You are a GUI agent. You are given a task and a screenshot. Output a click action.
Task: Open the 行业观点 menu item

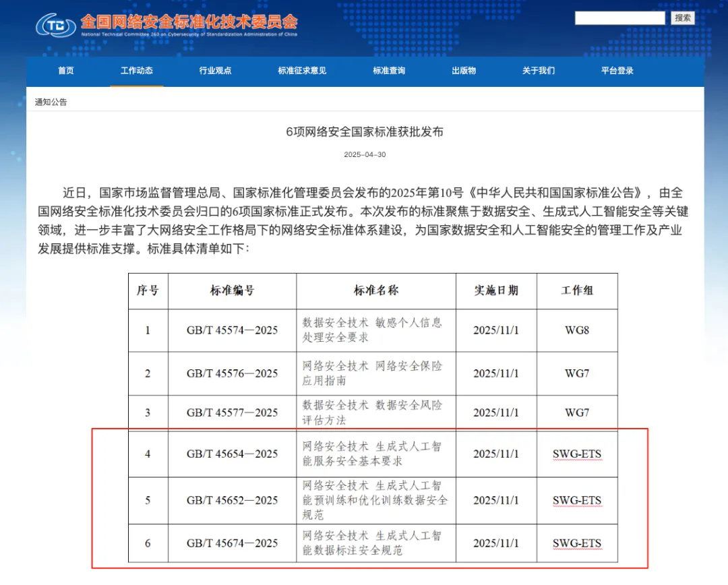[x=215, y=71]
